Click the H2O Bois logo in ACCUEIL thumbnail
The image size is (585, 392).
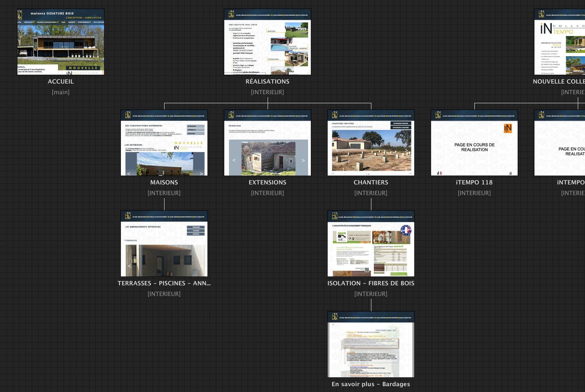pyautogui.click(x=20, y=15)
